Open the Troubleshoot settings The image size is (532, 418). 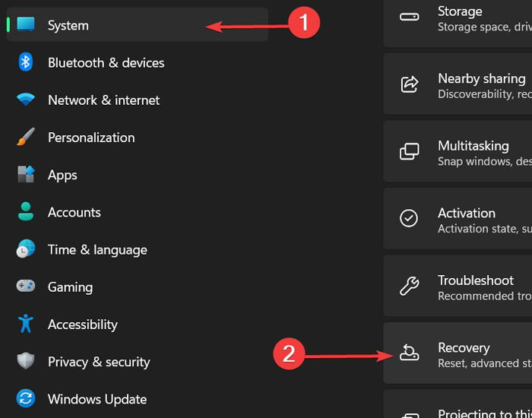pyautogui.click(x=458, y=286)
